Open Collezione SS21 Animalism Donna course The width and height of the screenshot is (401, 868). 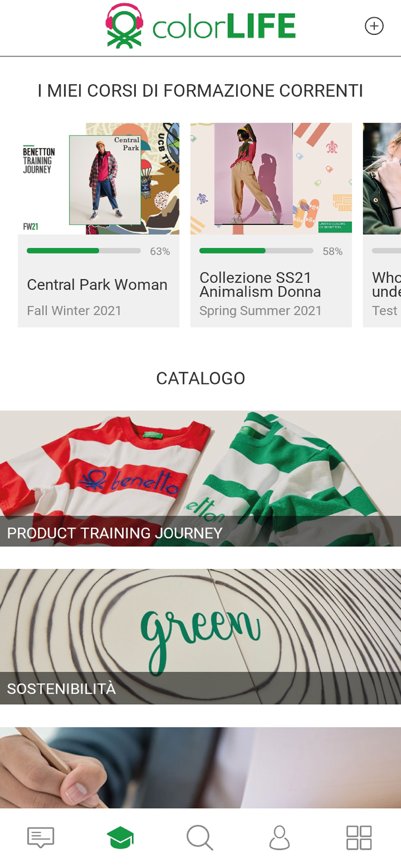271,225
